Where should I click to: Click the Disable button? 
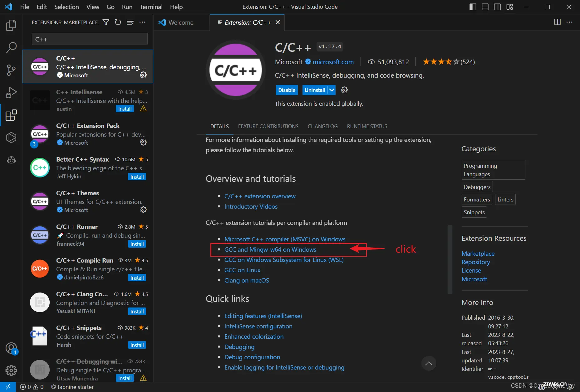click(x=287, y=90)
